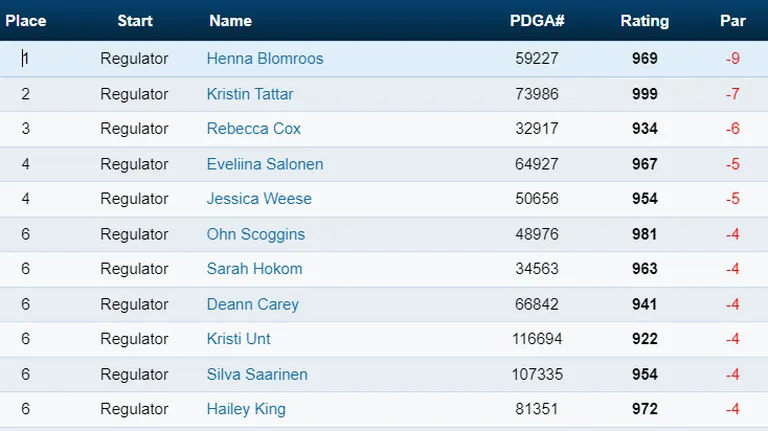Open Hailey King player profile

pyautogui.click(x=246, y=409)
